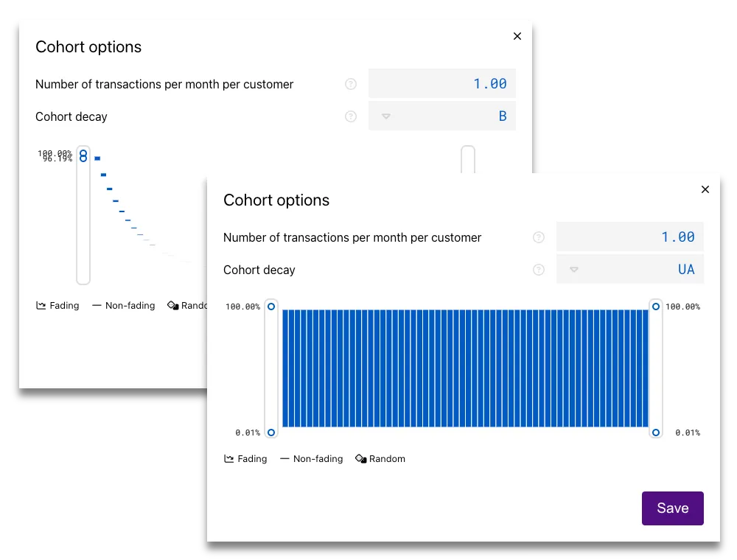
Task: Click help icon beside Cohort decay in back dialog
Action: [x=351, y=116]
